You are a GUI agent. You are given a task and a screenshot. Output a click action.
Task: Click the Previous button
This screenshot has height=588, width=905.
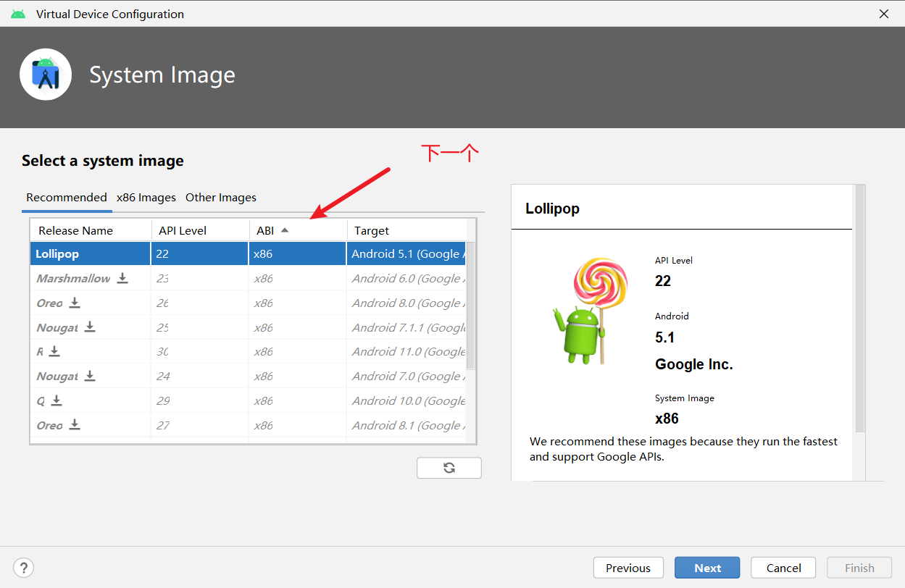628,568
